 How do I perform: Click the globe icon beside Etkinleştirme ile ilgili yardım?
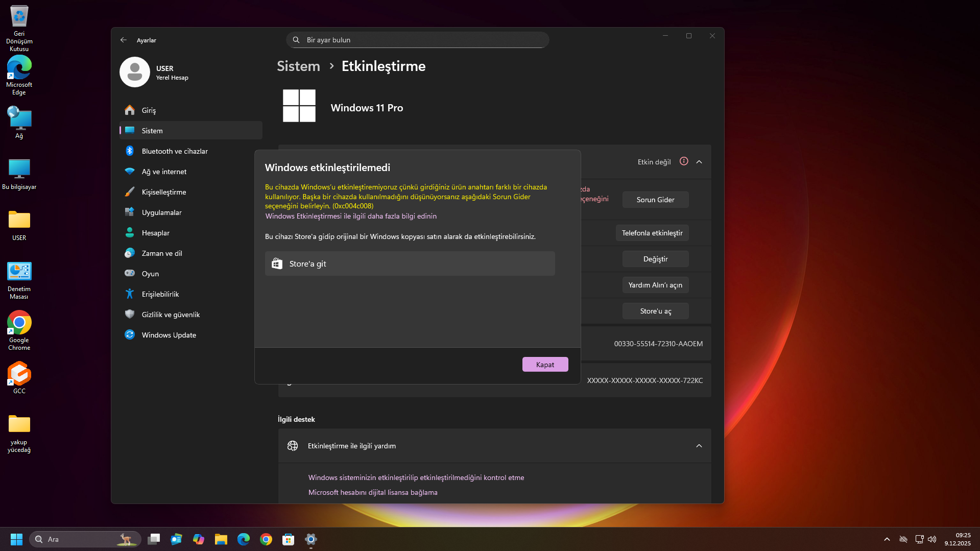[293, 446]
